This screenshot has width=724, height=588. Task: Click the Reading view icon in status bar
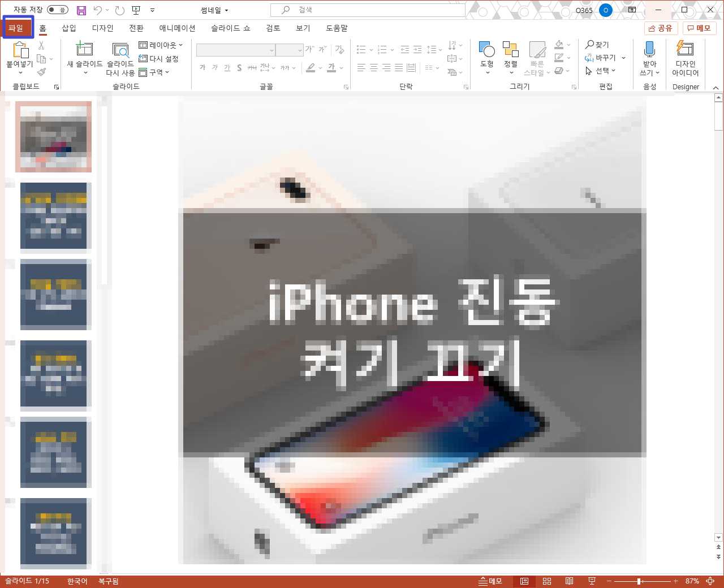tap(570, 581)
